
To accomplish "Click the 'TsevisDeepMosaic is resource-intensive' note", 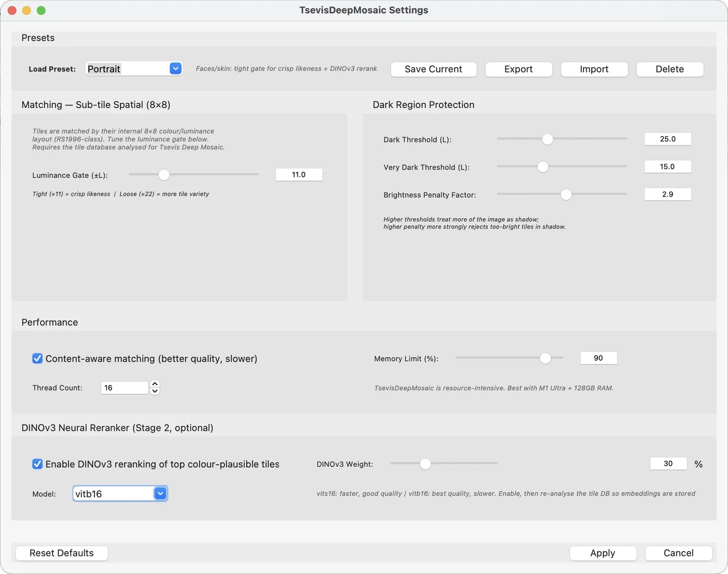I will tap(494, 388).
